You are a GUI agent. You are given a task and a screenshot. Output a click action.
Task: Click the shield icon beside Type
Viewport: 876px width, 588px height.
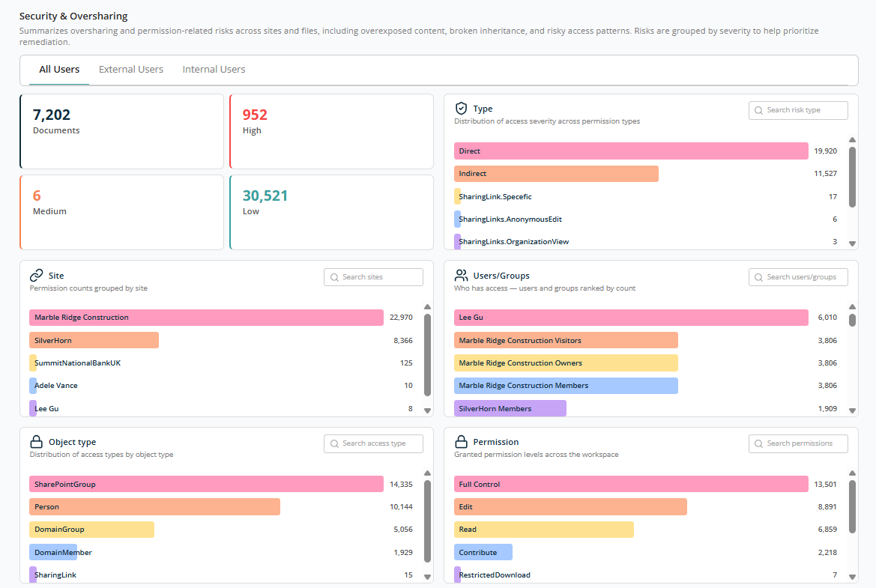461,109
